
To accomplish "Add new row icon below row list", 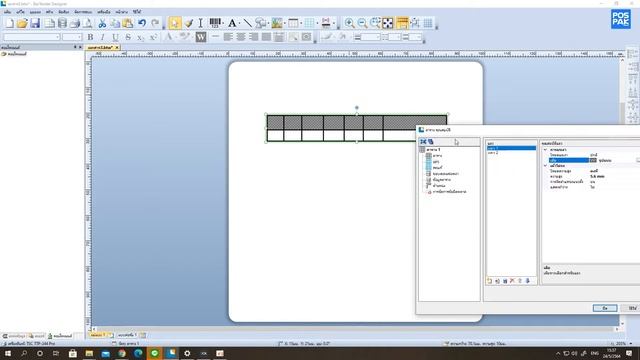I will coord(490,281).
